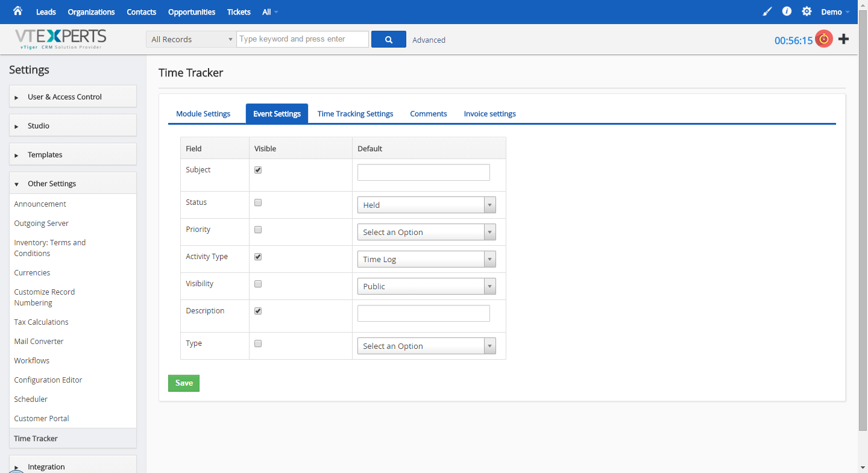Viewport: 868px width, 473px height.
Task: Click the VTExperts logo
Action: tap(61, 39)
